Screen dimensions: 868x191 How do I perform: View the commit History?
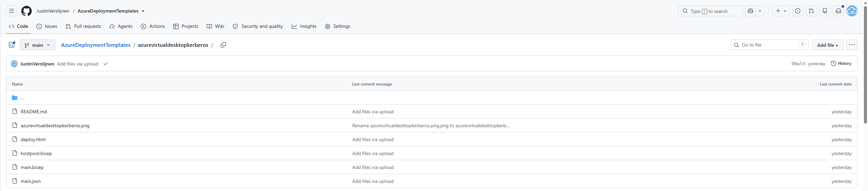click(x=841, y=63)
